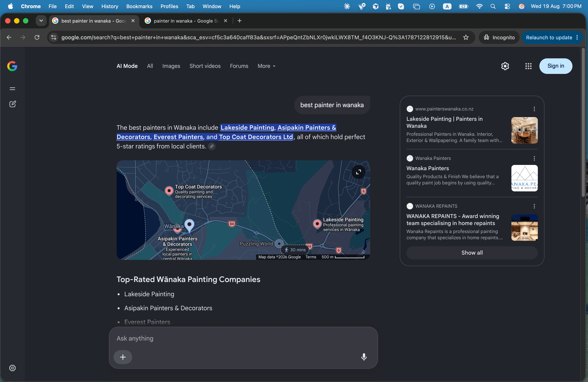View site information icon in address bar

pos(54,37)
